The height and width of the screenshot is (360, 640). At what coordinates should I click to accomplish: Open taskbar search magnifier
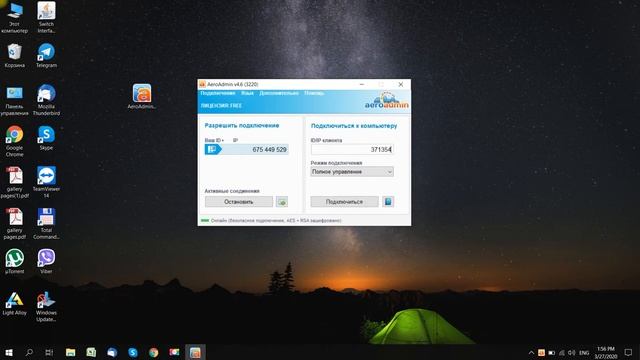click(x=29, y=352)
